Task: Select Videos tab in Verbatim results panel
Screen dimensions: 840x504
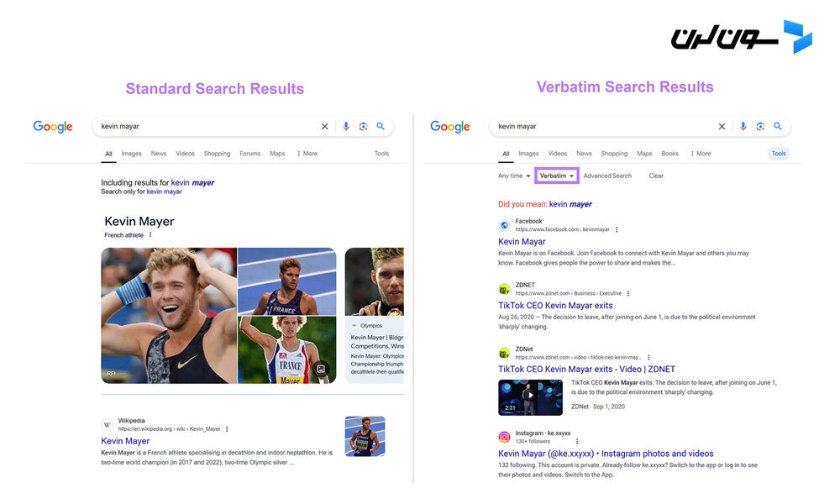Action: pos(558,154)
